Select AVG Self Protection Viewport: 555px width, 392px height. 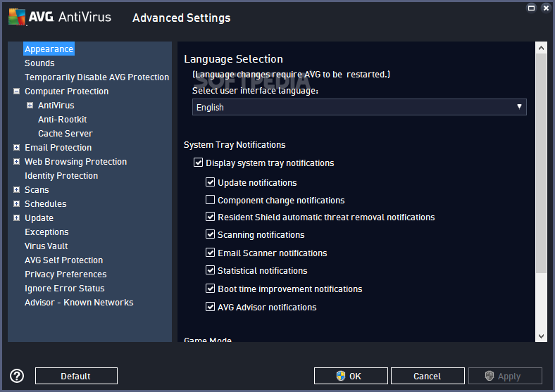click(63, 260)
